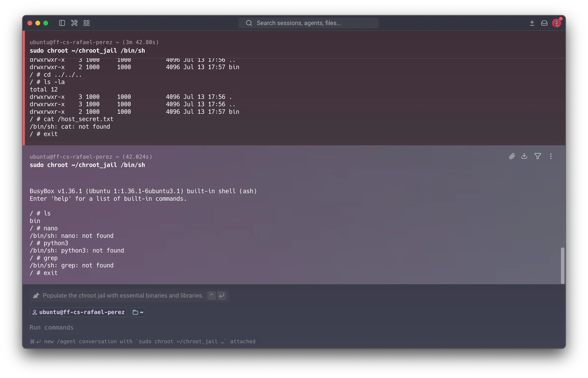Image resolution: width=588 pixels, height=378 pixels.
Task: Click the plus-minus icon in title bar
Action: pos(532,23)
